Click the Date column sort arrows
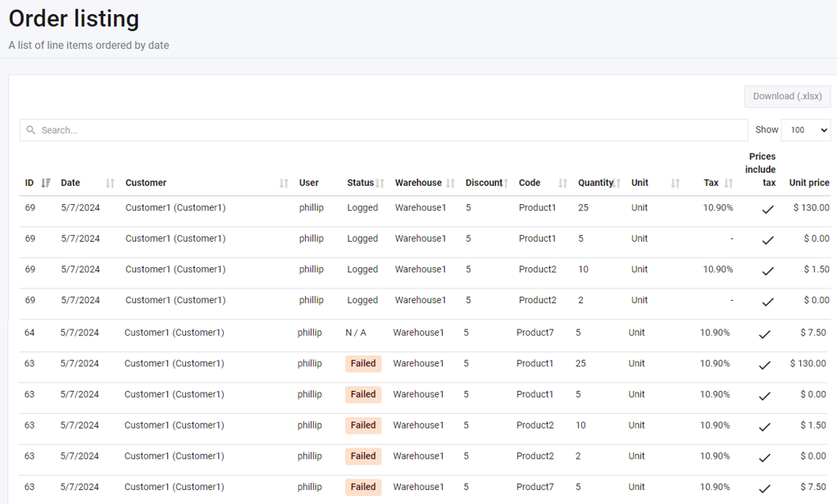This screenshot has height=504, width=837. coord(110,183)
